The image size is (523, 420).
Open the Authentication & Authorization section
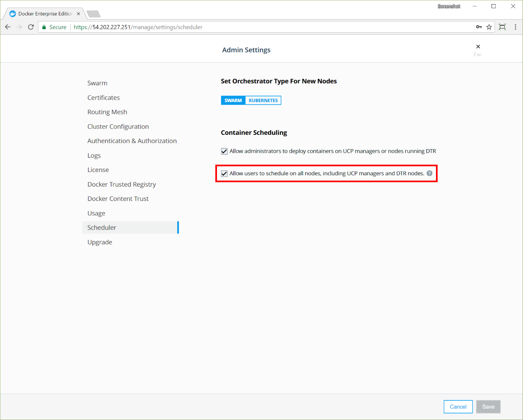pos(132,141)
